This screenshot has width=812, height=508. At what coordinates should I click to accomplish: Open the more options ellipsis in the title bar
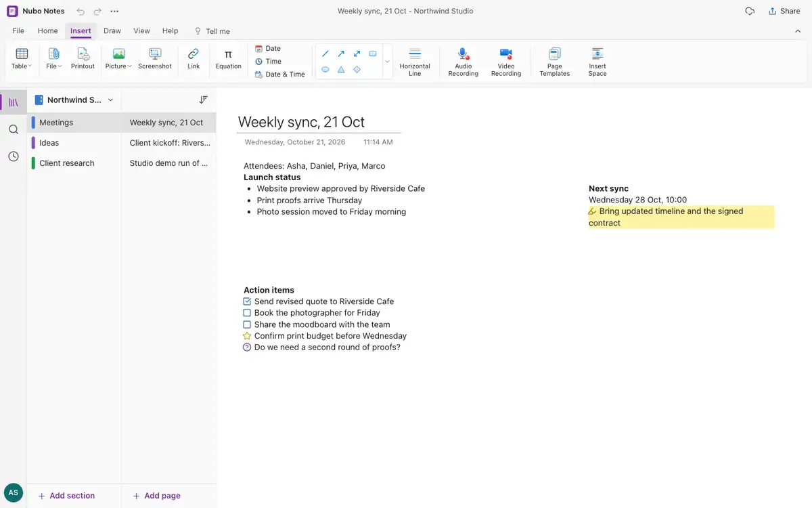[x=114, y=12]
